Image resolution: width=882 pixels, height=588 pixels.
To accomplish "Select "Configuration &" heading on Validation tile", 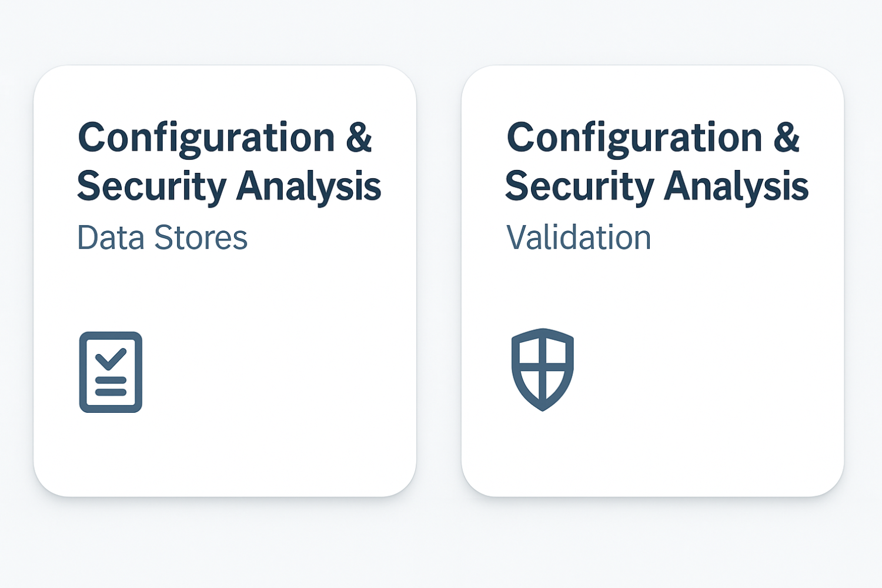I will [653, 138].
